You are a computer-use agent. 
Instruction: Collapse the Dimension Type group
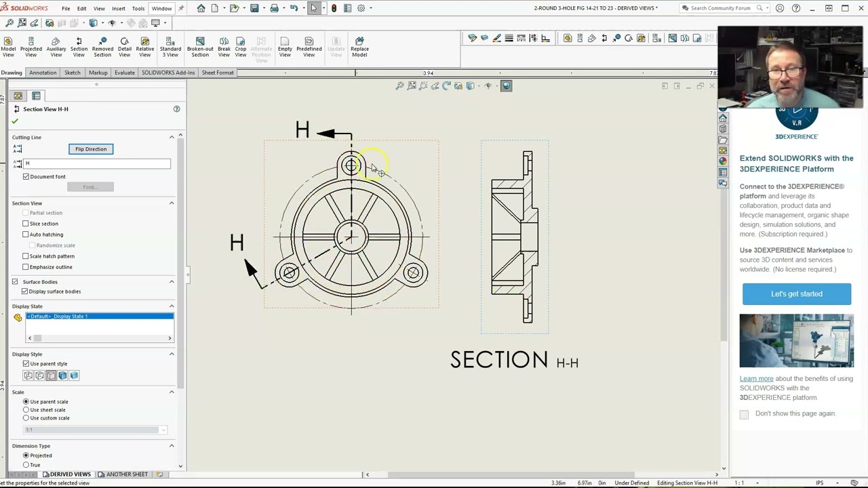(172, 446)
